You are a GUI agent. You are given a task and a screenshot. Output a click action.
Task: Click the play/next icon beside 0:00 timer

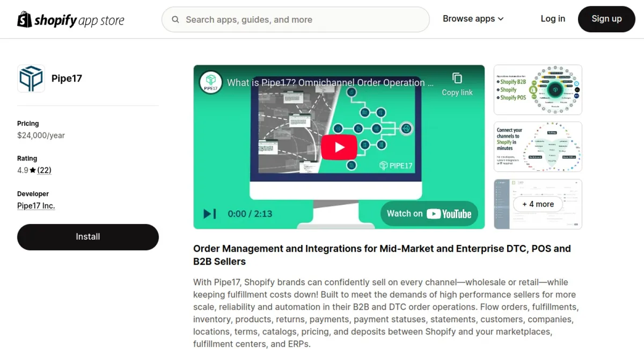point(210,214)
